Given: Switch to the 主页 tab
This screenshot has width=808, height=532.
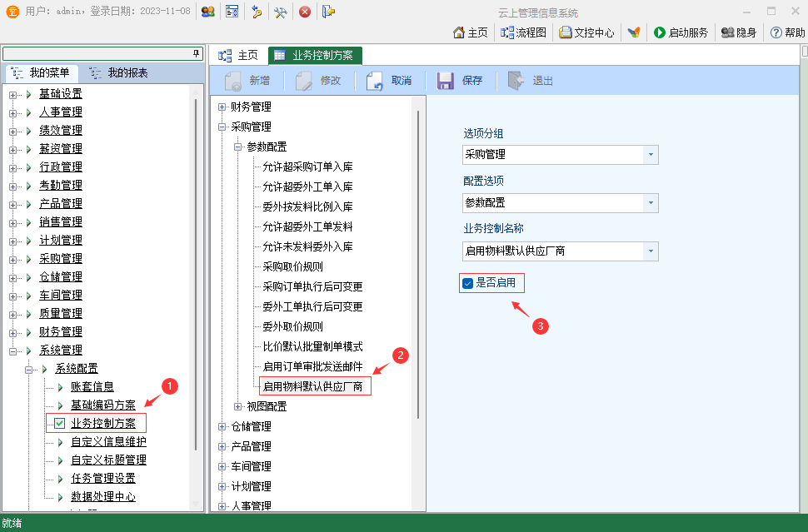Looking at the screenshot, I should coord(238,56).
